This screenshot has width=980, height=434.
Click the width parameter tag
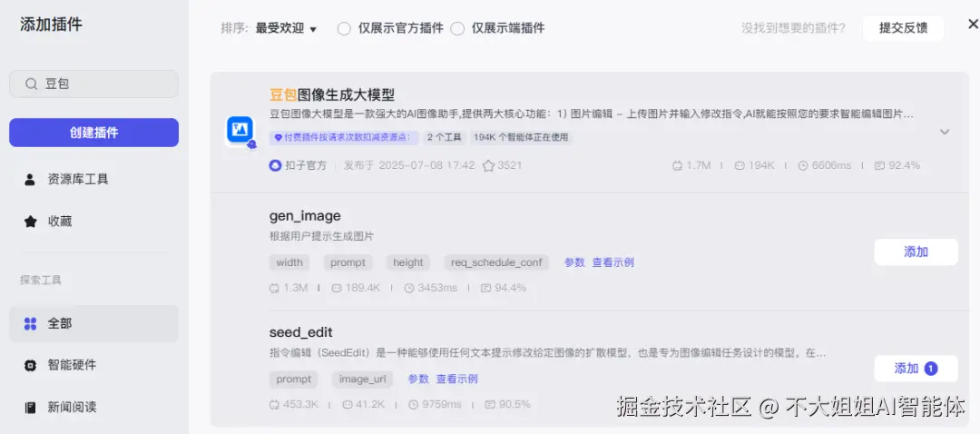[289, 262]
